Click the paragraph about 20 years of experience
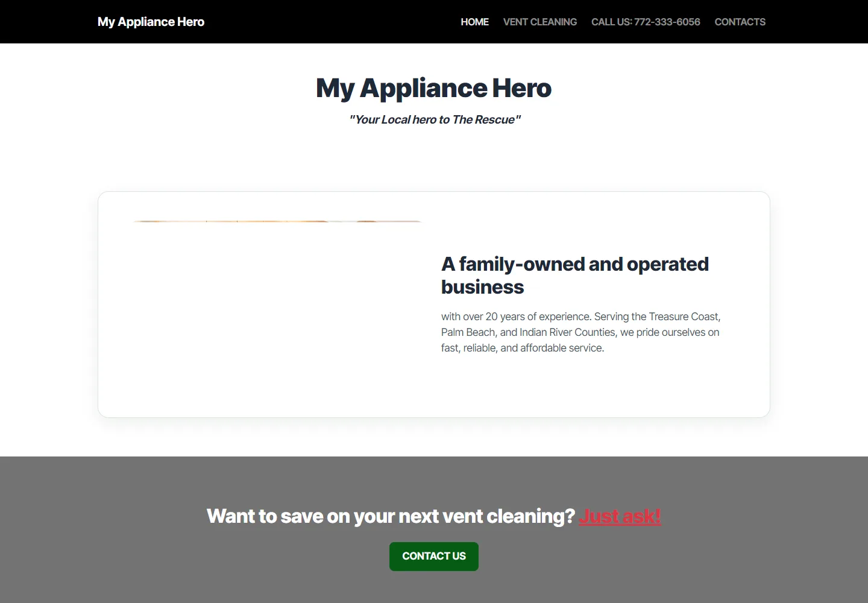Image resolution: width=868 pixels, height=603 pixels. [x=581, y=332]
